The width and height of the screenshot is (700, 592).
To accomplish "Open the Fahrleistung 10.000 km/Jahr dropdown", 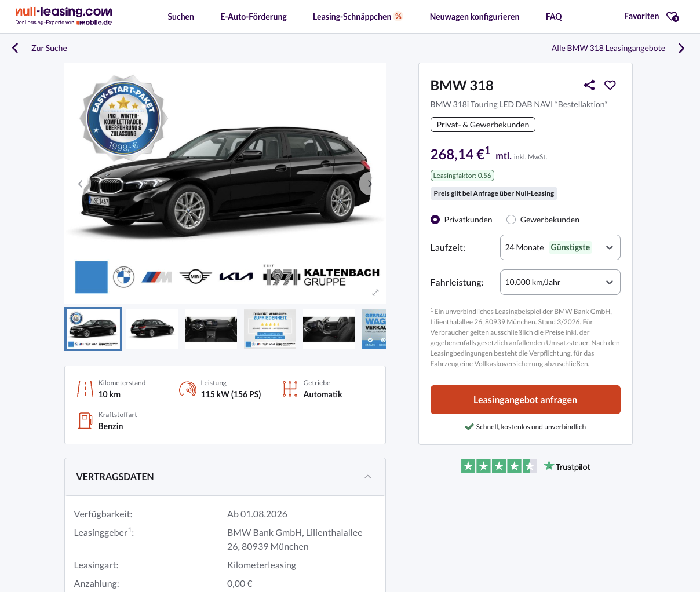I will click(x=560, y=282).
